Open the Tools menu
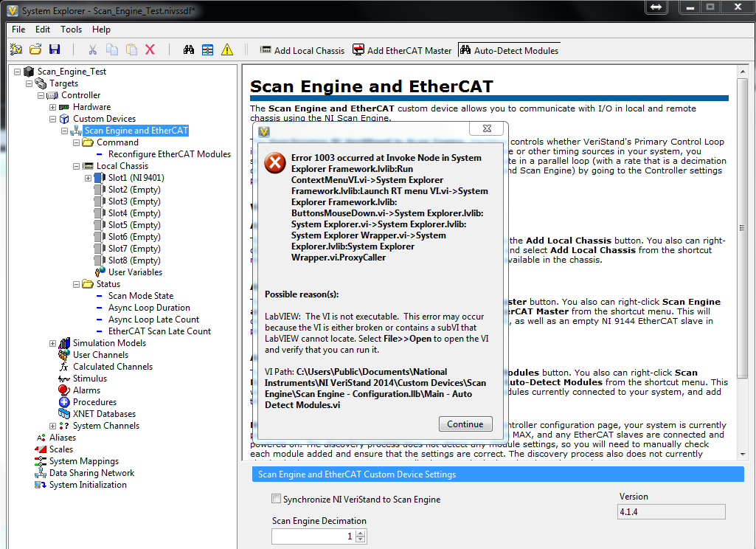 point(71,30)
